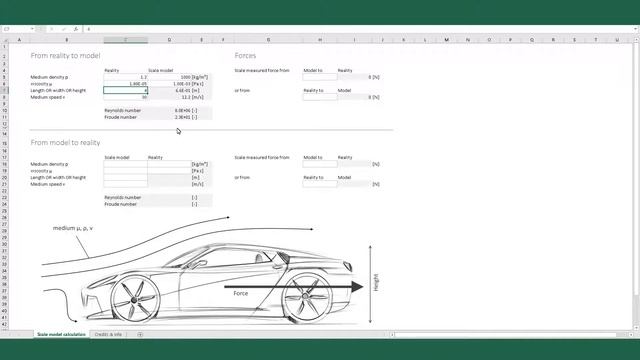
Task: Click the Scale model density cell showing 1000
Action: 169,77
